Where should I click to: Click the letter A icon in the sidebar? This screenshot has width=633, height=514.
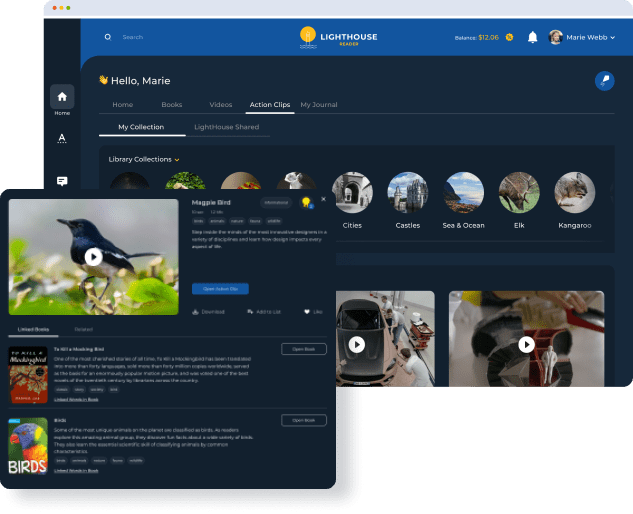(62, 138)
